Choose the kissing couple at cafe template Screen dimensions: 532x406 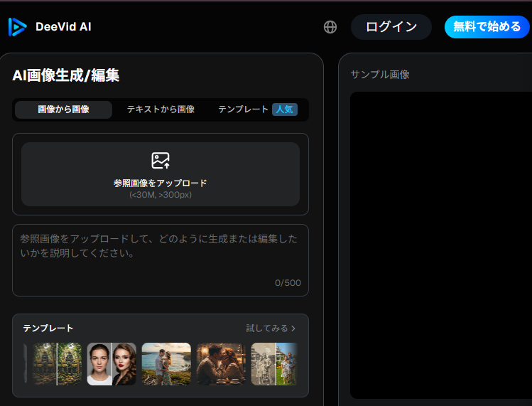pos(221,364)
